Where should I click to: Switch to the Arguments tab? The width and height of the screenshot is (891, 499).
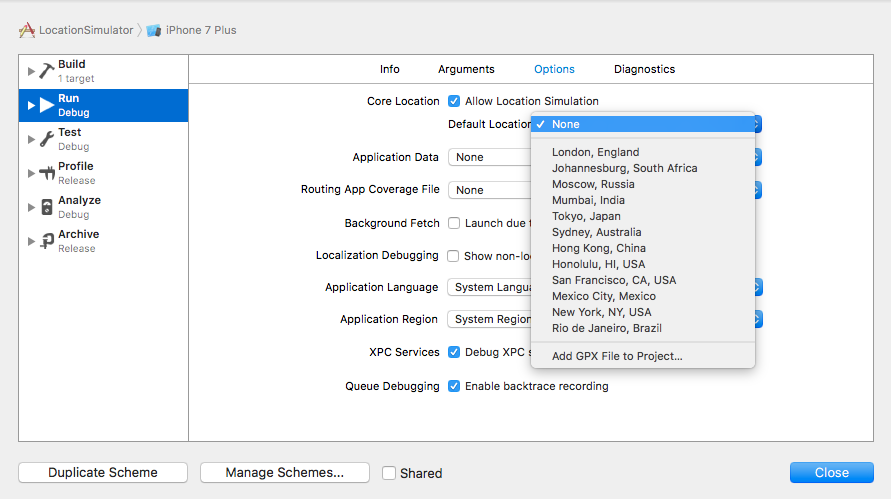pos(466,69)
